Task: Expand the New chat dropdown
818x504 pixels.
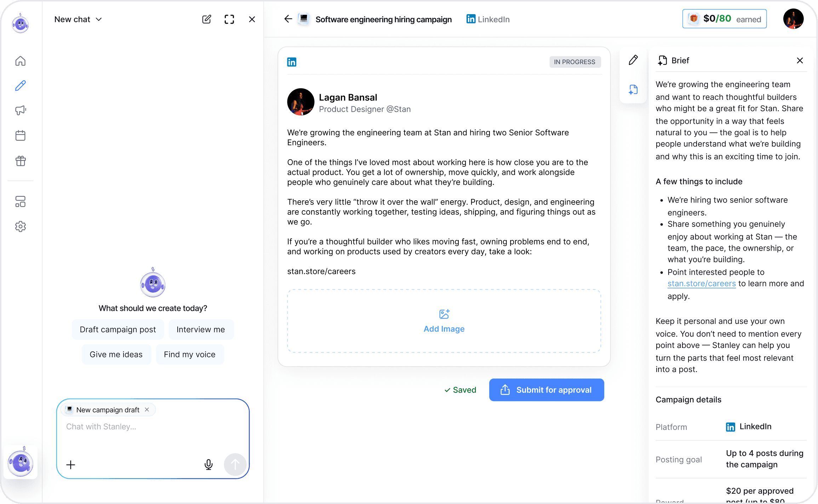Action: coord(78,19)
